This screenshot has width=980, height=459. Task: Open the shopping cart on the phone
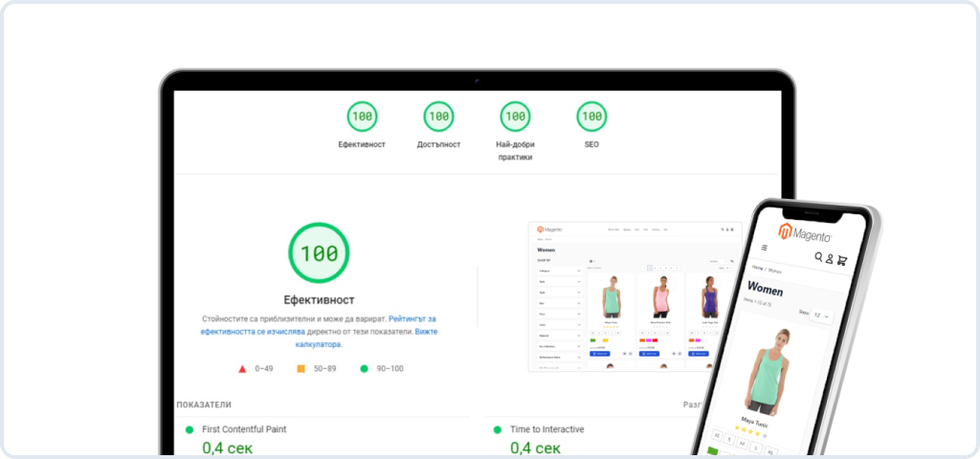pos(842,260)
